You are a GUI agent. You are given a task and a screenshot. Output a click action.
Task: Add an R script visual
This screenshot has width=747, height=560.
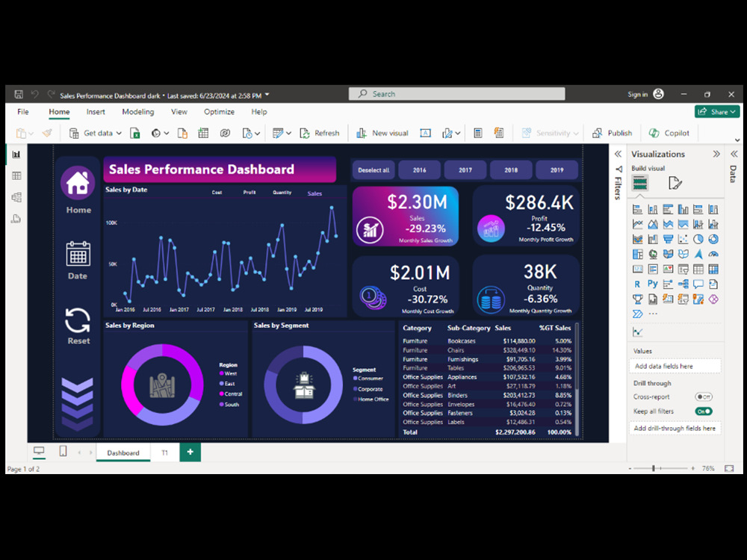[637, 283]
